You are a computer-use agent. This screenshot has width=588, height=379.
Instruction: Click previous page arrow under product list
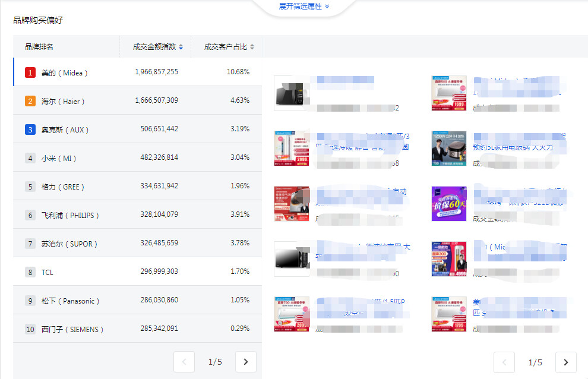(x=504, y=362)
